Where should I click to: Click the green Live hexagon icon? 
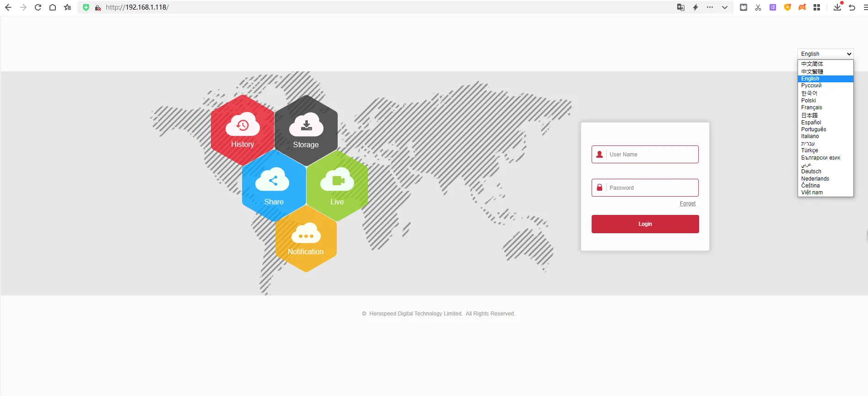(x=337, y=186)
